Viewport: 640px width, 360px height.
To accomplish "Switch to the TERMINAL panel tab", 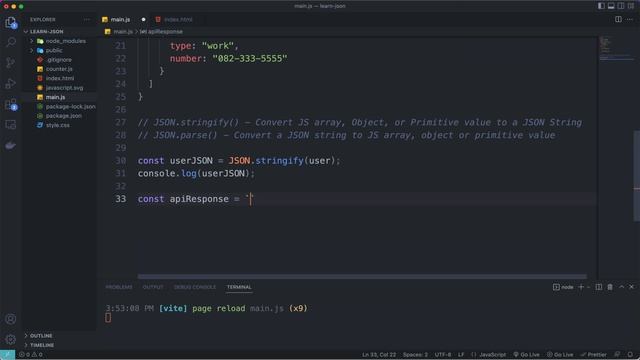I will point(239,287).
